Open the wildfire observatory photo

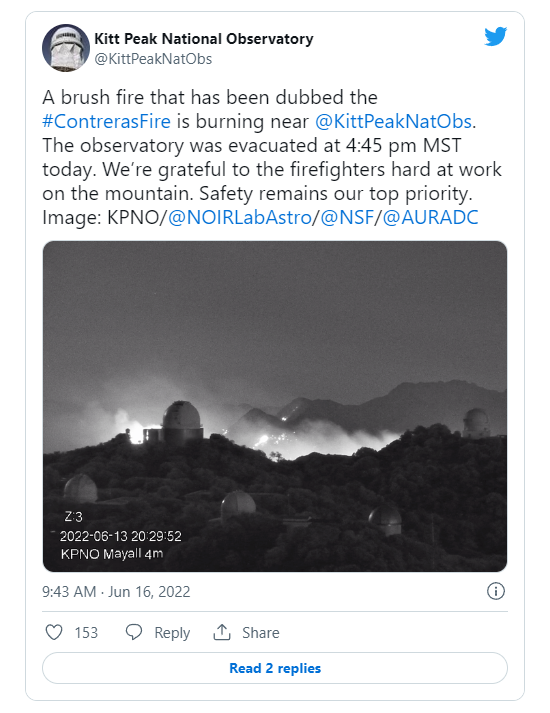tap(275, 406)
